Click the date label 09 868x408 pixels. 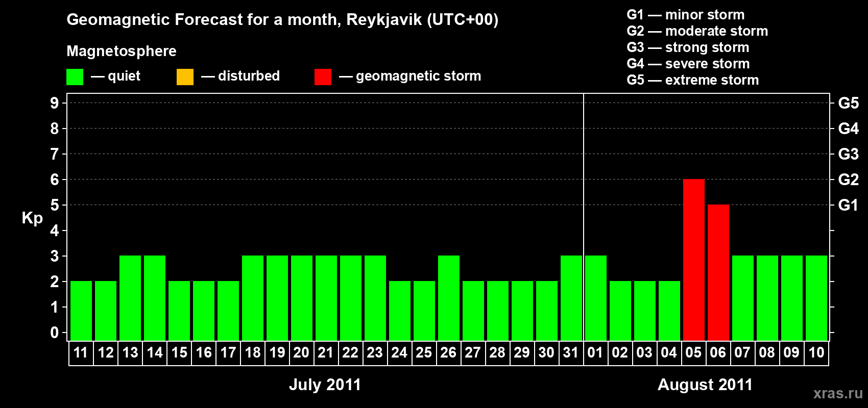(792, 353)
